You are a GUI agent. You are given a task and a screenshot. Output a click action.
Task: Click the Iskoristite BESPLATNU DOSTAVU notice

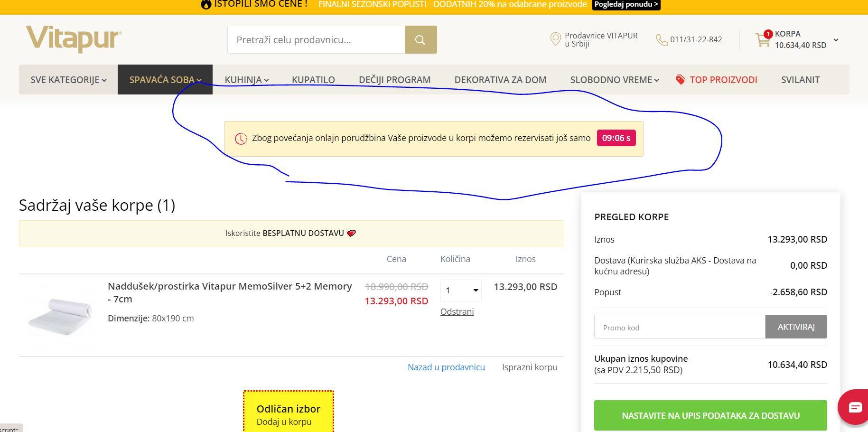coord(291,233)
